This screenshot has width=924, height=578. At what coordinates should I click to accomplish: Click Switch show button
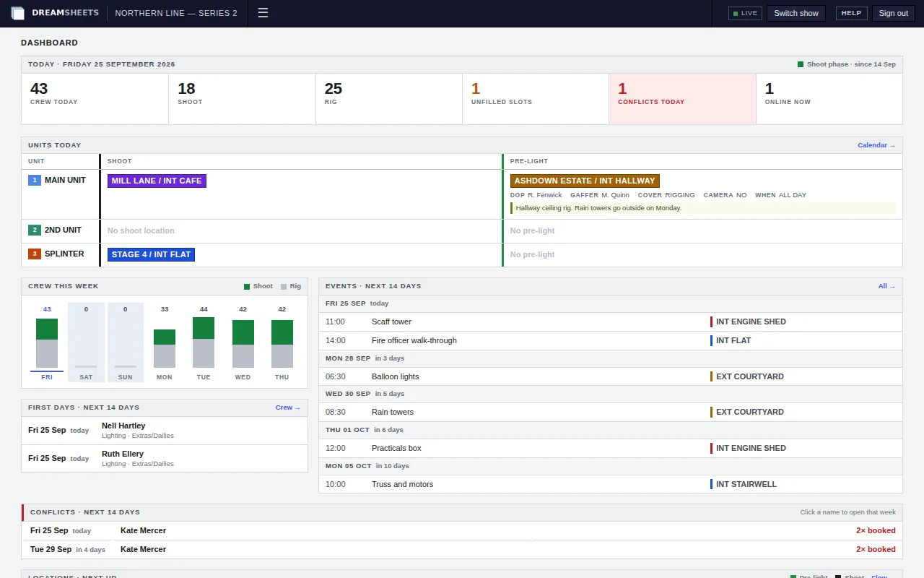point(796,13)
